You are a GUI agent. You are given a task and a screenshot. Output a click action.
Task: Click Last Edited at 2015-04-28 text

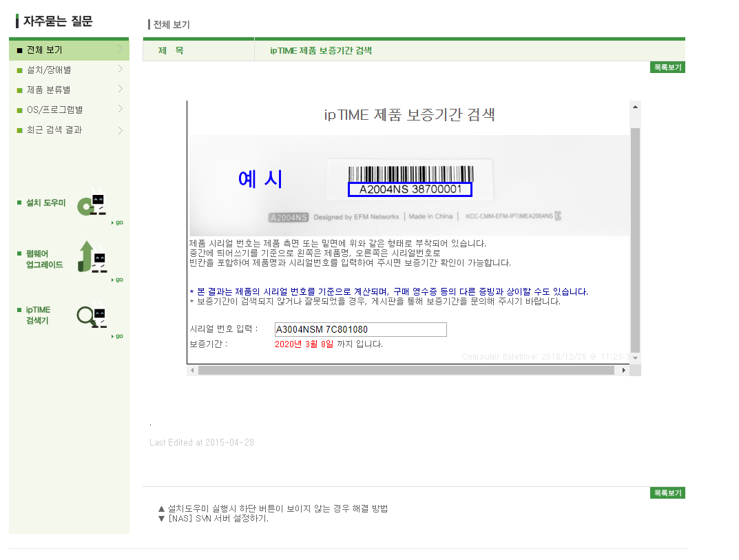click(x=202, y=443)
